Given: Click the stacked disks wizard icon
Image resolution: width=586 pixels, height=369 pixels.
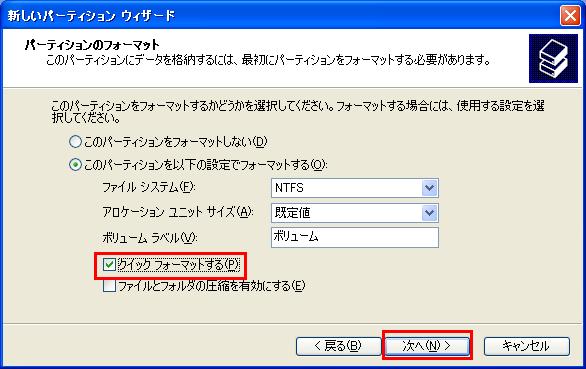Looking at the screenshot, I should click(553, 59).
